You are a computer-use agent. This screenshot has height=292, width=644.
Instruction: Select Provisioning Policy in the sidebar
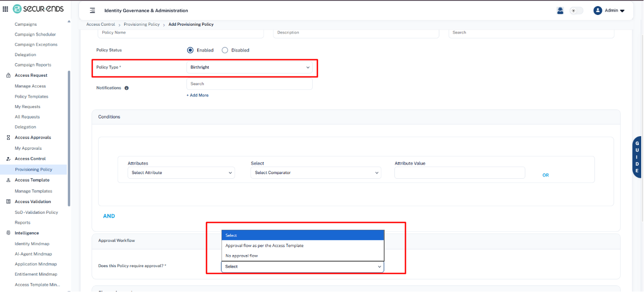click(34, 170)
